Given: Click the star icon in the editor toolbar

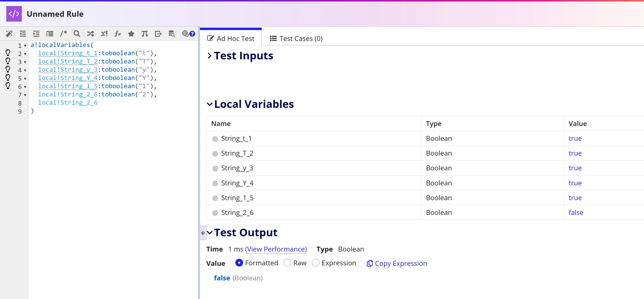Looking at the screenshot, I should (x=131, y=33).
